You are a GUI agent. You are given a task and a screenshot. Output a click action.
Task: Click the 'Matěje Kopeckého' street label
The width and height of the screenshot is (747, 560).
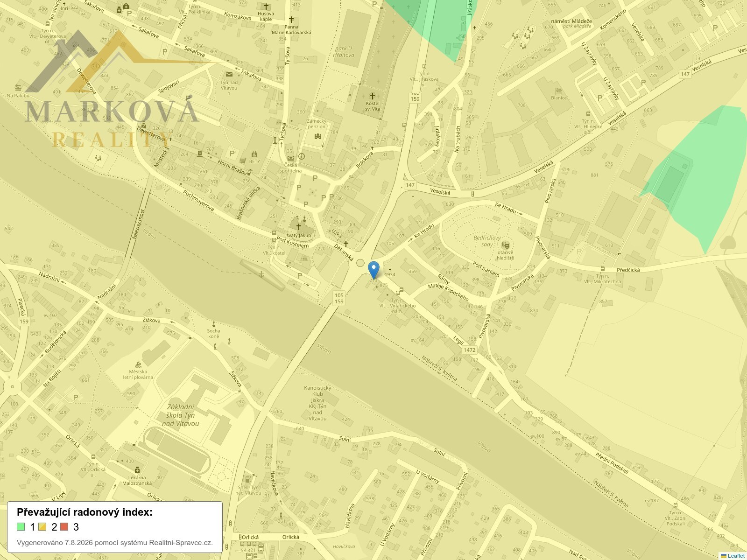(448, 292)
